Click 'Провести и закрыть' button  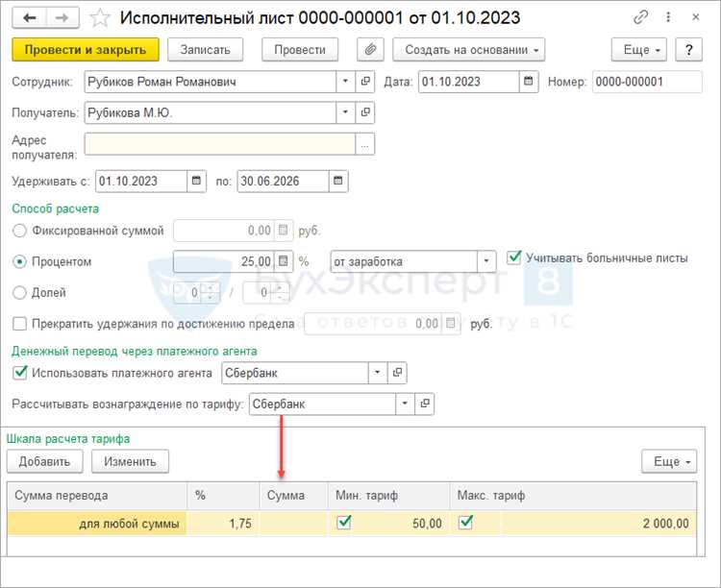tap(86, 50)
